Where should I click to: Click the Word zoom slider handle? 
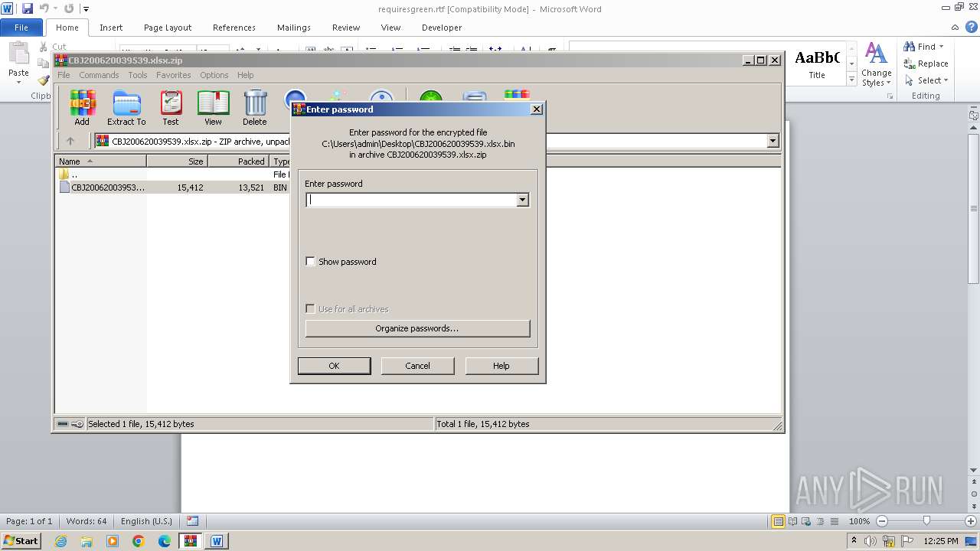926,521
